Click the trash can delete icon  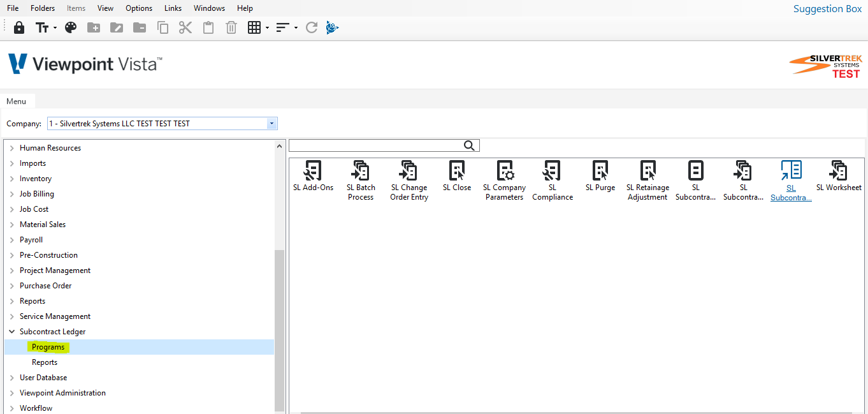tap(231, 27)
